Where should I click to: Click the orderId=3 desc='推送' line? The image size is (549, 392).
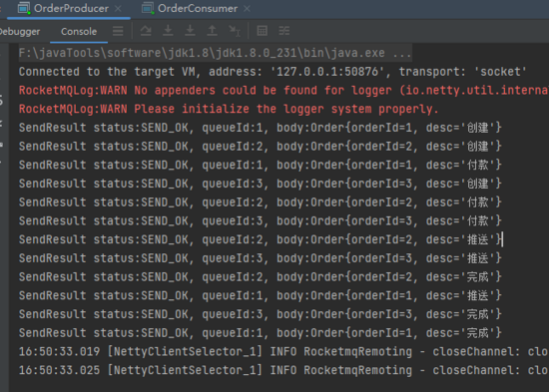tap(261, 258)
